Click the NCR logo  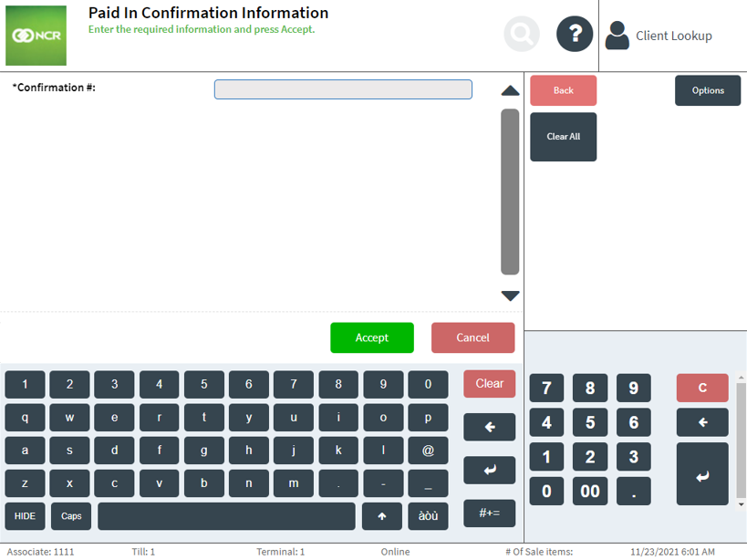pos(36,36)
